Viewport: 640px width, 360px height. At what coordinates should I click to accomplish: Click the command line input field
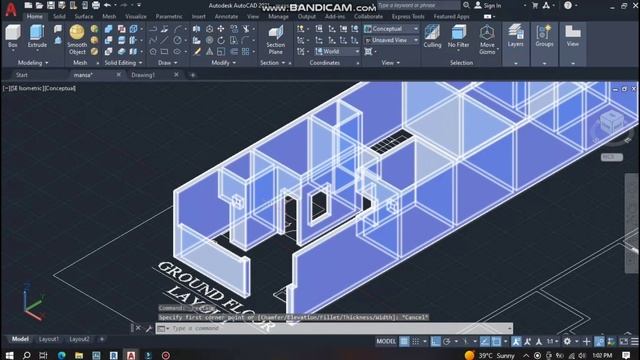tap(335, 329)
